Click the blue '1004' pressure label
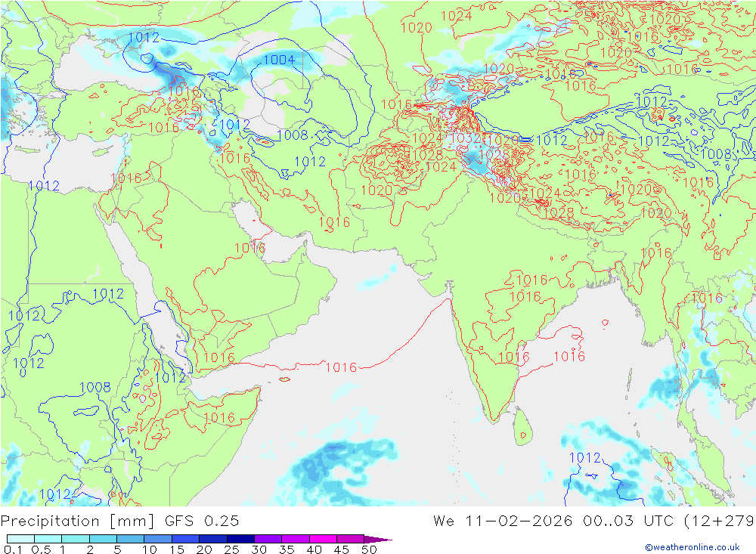The image size is (756, 554). (x=279, y=59)
